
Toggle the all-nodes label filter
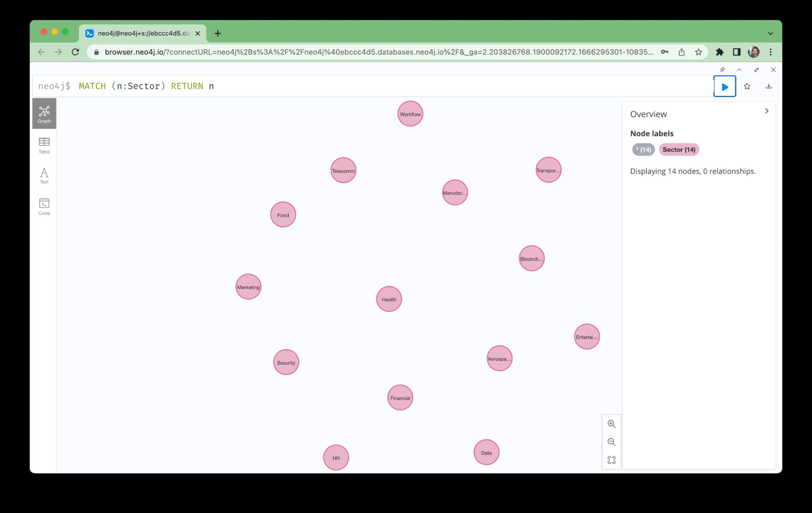(642, 149)
